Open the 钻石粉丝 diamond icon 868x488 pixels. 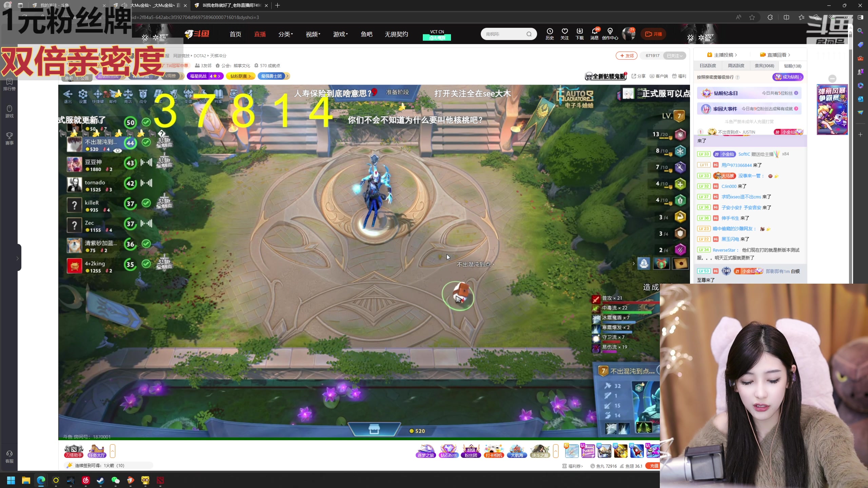pyautogui.click(x=448, y=451)
